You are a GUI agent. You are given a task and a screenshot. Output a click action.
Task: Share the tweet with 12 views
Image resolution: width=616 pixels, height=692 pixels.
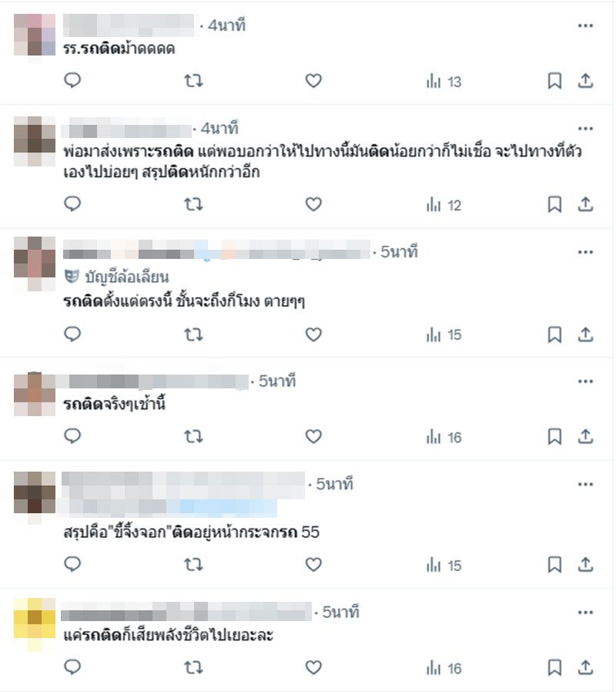click(585, 204)
